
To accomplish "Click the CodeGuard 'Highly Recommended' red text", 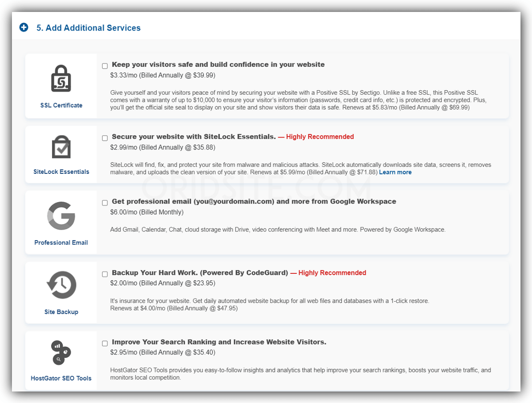I will 328,273.
